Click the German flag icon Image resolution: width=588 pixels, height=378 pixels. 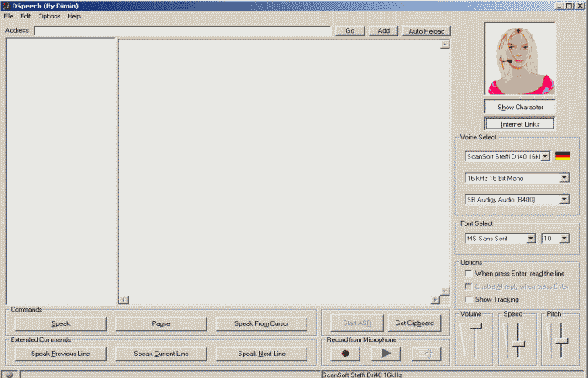(x=563, y=156)
